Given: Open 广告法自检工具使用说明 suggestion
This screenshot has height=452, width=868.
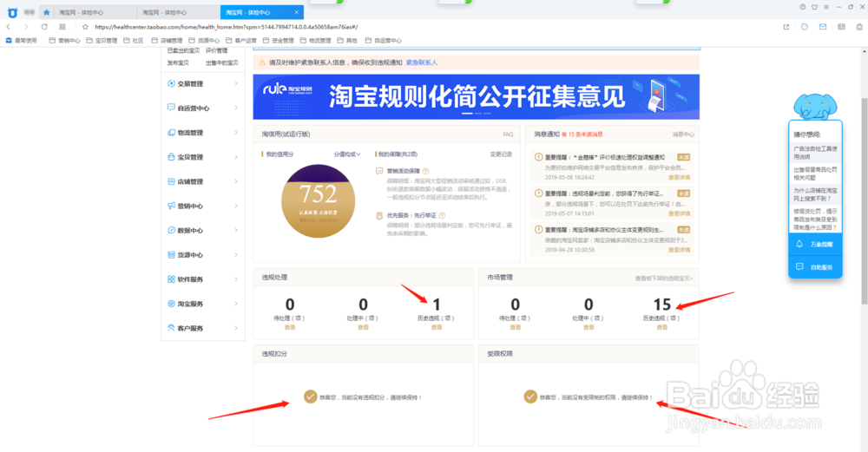Looking at the screenshot, I should [x=815, y=153].
